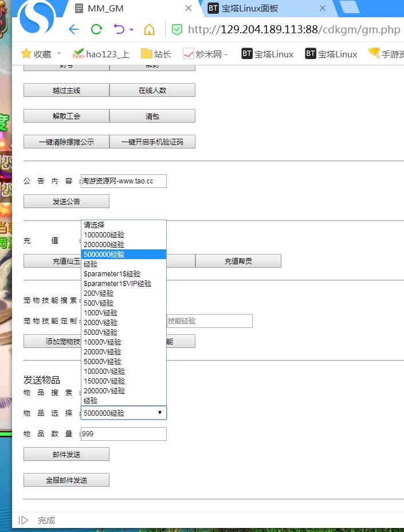Go to browser home page icon
This screenshot has width=404, height=532.
coord(149,30)
